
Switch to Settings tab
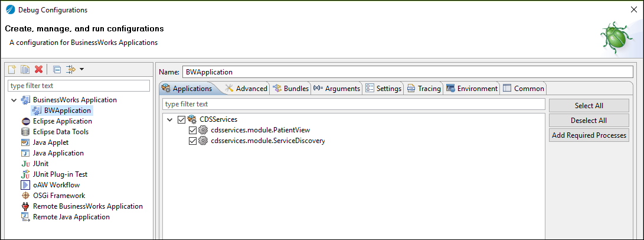pyautogui.click(x=384, y=88)
